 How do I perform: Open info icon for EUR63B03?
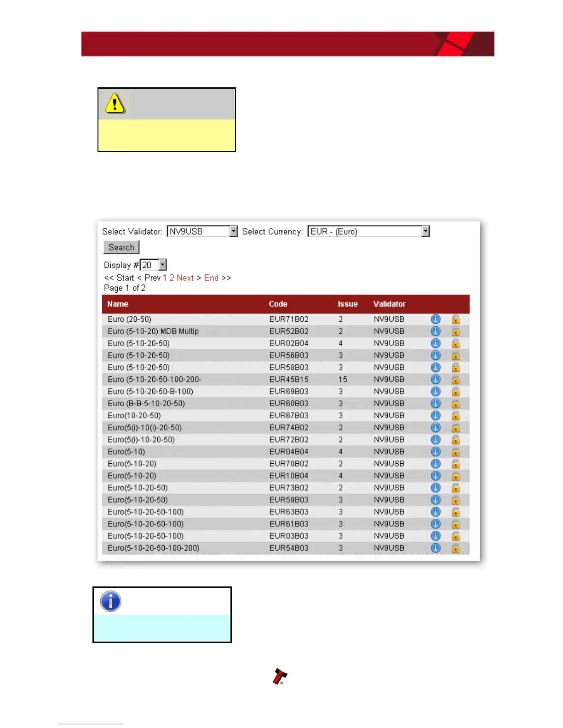point(435,512)
